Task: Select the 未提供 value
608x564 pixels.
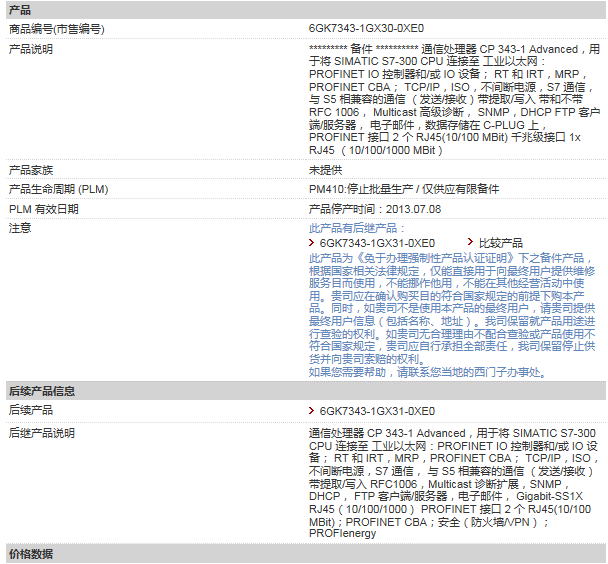Action: point(325,170)
